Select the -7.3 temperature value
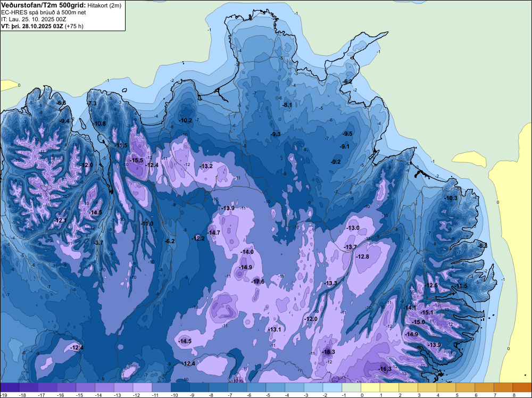This screenshot has height=398, width=532. [x=92, y=103]
